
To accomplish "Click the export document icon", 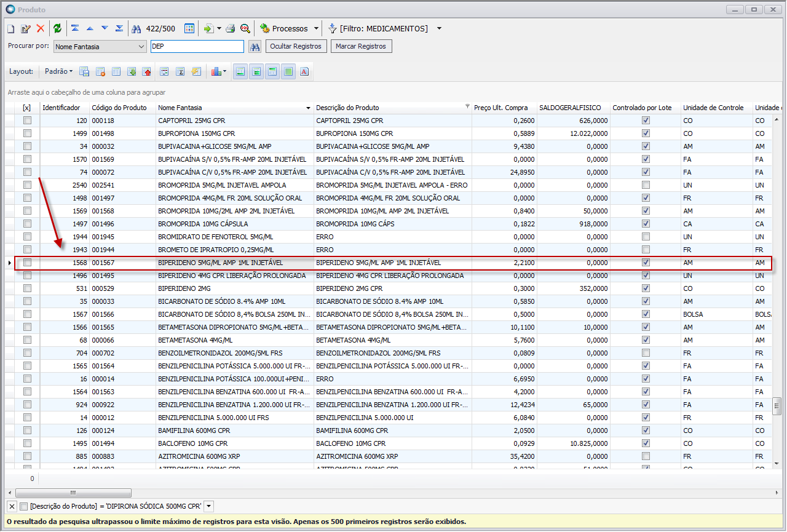I will pyautogui.click(x=209, y=28).
